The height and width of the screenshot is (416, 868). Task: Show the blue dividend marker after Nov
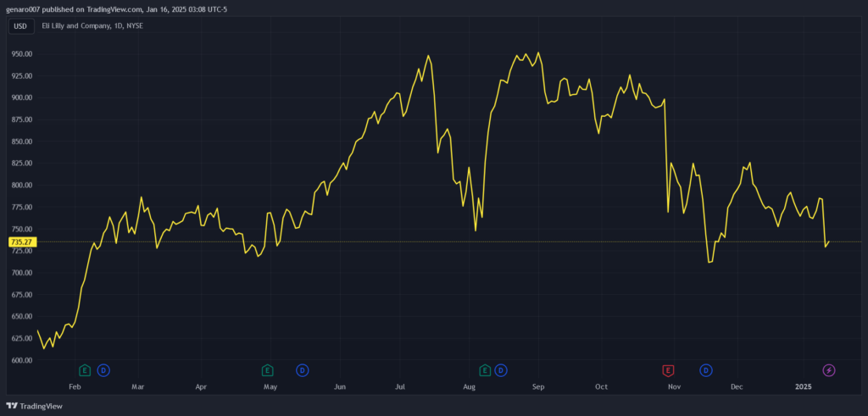(705, 369)
